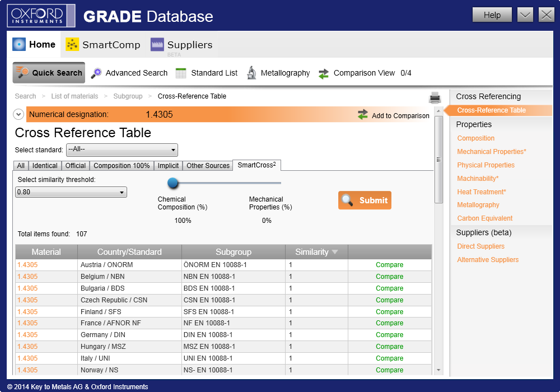Select the SmartCross² tab
560x392 pixels.
click(x=256, y=165)
